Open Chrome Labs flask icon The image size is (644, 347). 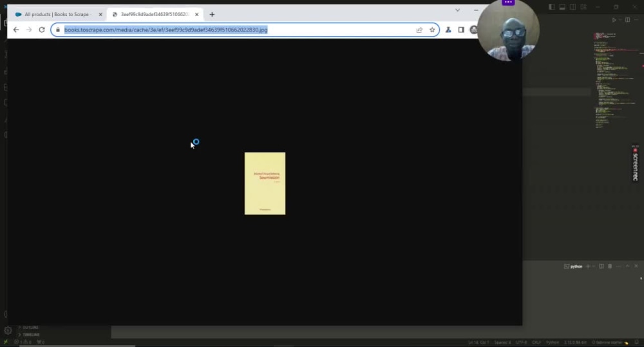click(x=448, y=30)
